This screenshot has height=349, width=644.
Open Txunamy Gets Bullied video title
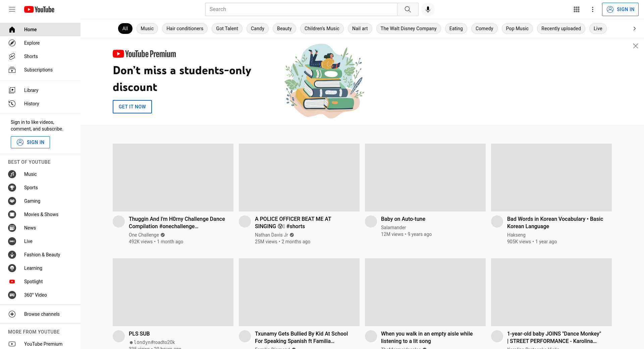301,337
